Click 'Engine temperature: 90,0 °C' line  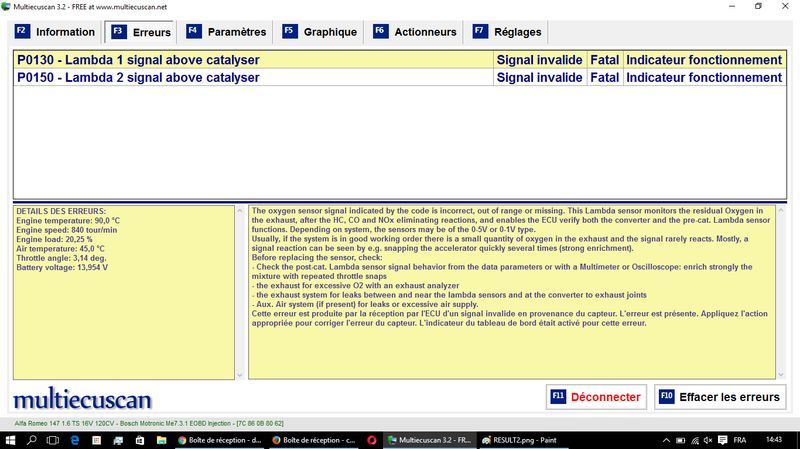pyautogui.click(x=68, y=220)
